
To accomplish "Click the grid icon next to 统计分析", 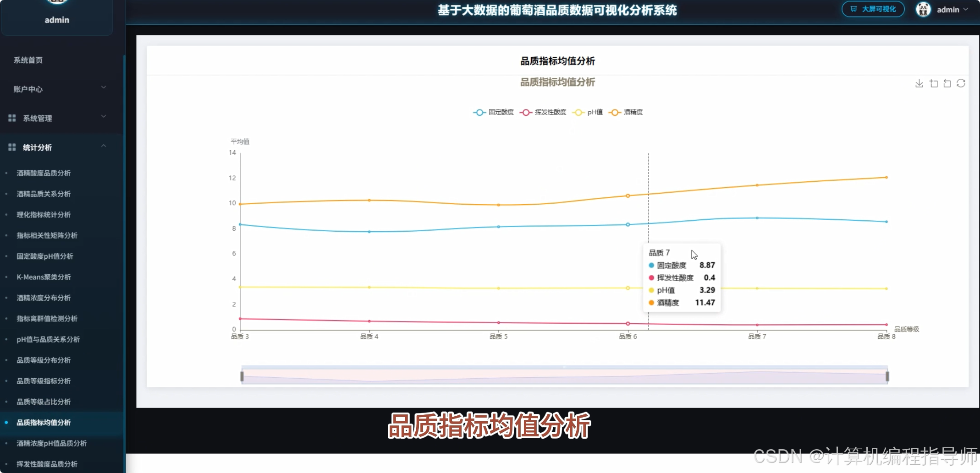I will tap(12, 147).
